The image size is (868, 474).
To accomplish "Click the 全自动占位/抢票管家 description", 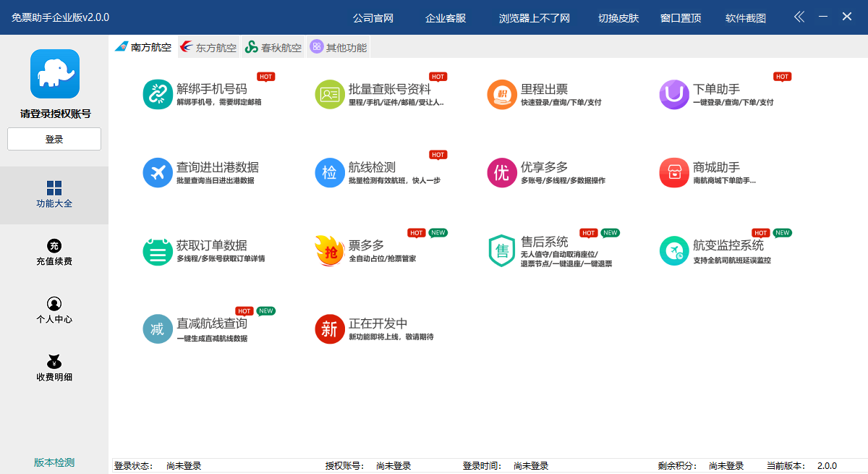I will pyautogui.click(x=382, y=258).
